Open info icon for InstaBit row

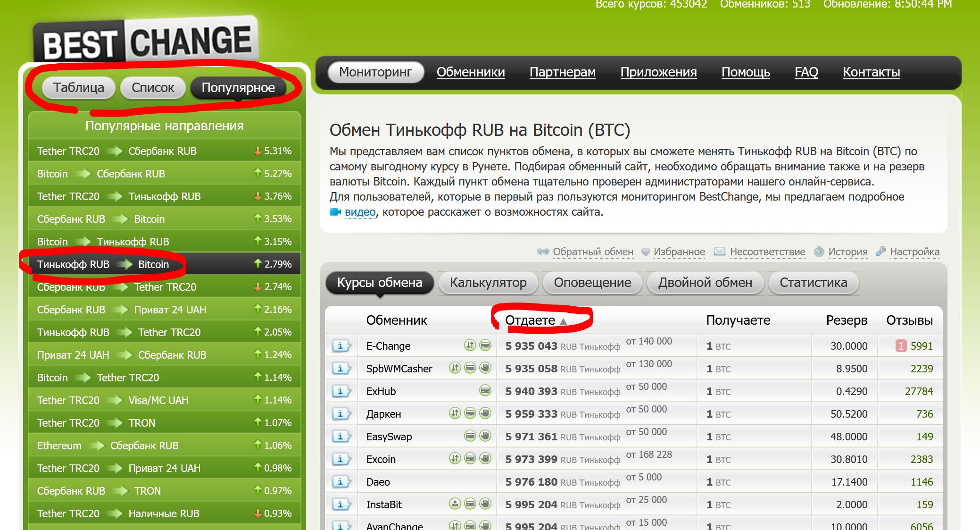tap(341, 505)
